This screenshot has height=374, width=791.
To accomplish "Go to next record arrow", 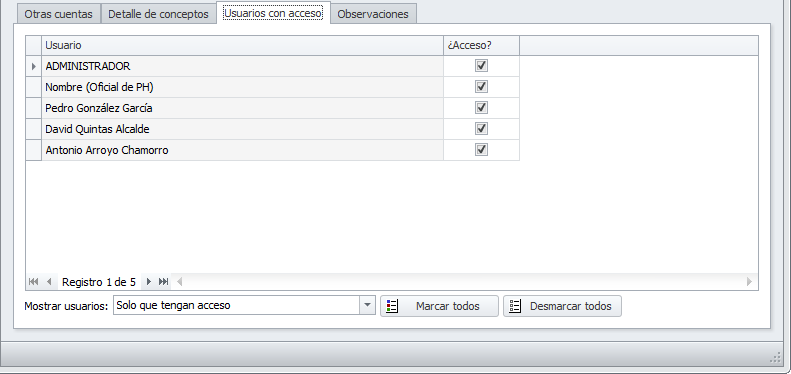I will click(148, 282).
